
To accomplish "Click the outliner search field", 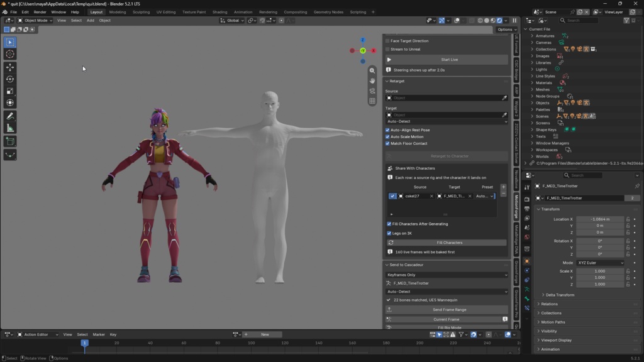I will [x=579, y=21].
